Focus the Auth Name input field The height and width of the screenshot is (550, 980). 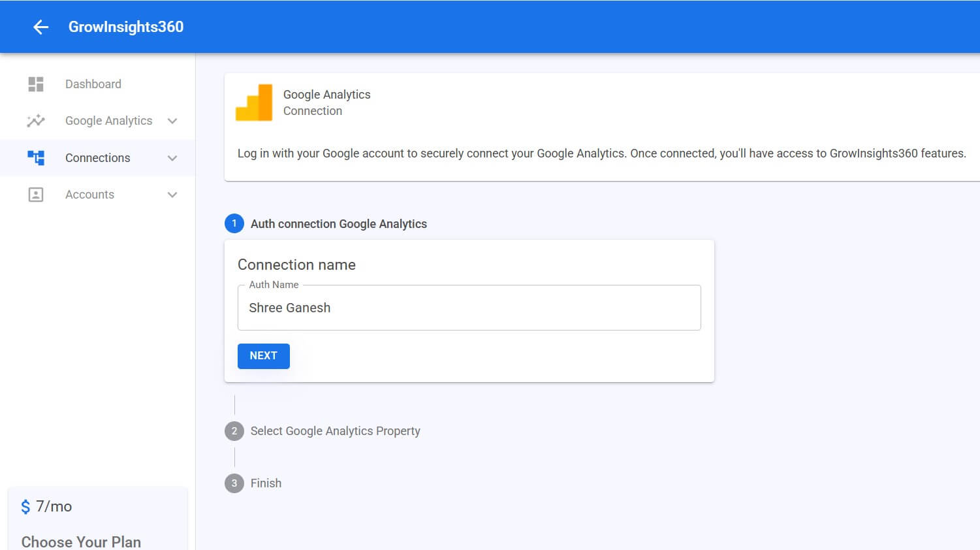tap(469, 308)
